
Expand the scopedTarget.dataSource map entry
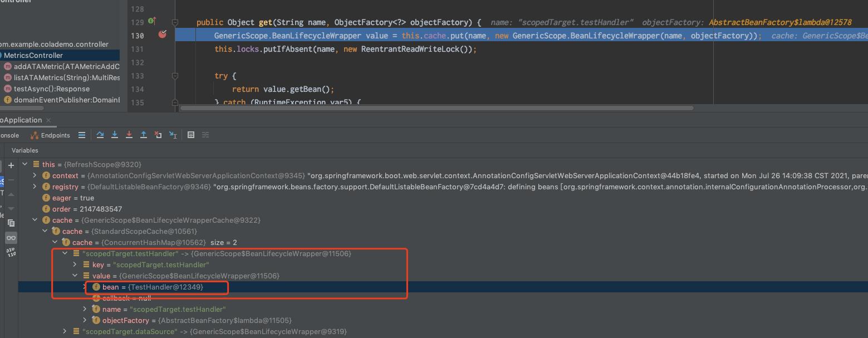pos(65,332)
